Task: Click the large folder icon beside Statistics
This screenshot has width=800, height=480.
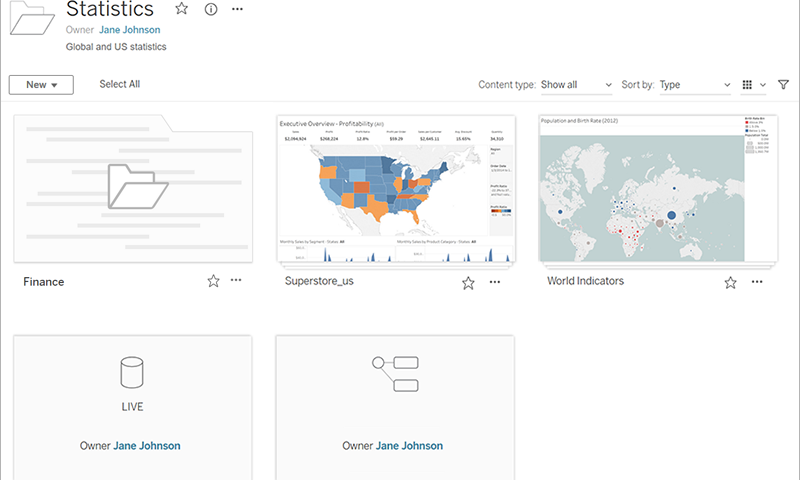Action: click(x=33, y=18)
